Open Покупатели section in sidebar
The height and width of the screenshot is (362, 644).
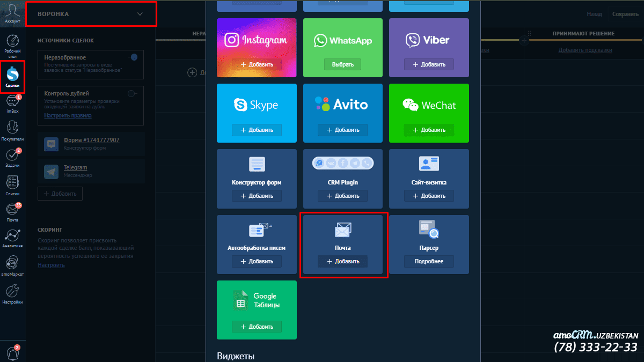(x=12, y=130)
